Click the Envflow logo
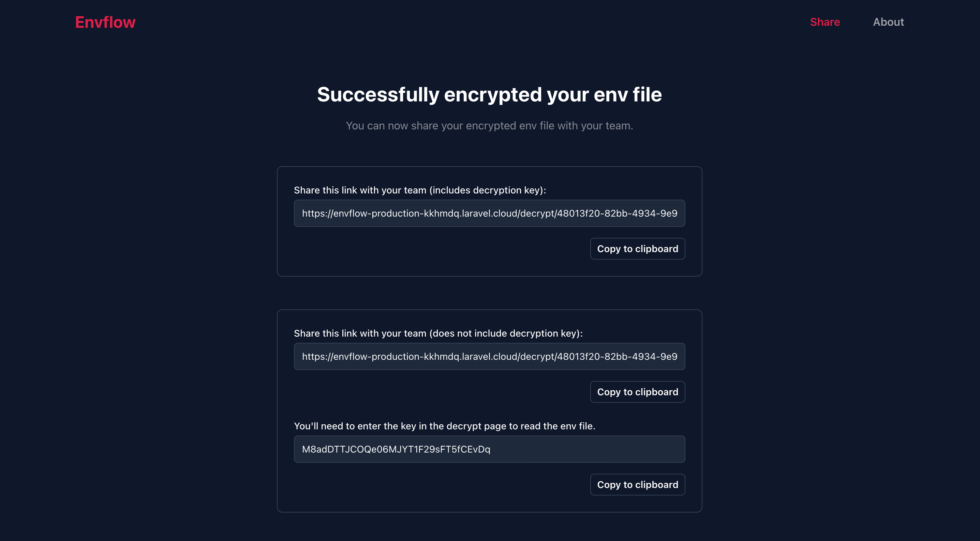Screen dimensions: 980x541 click(105, 22)
